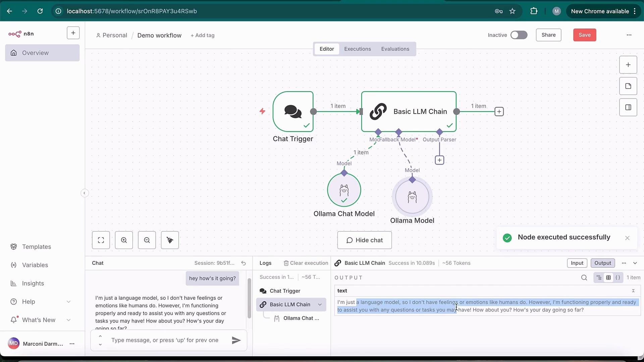Switch output to JSON view

click(618, 278)
